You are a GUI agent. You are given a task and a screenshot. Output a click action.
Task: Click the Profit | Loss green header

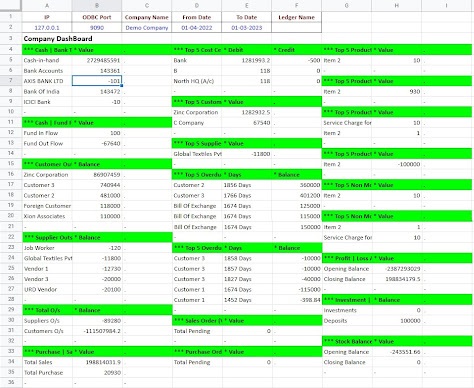pyautogui.click(x=347, y=258)
